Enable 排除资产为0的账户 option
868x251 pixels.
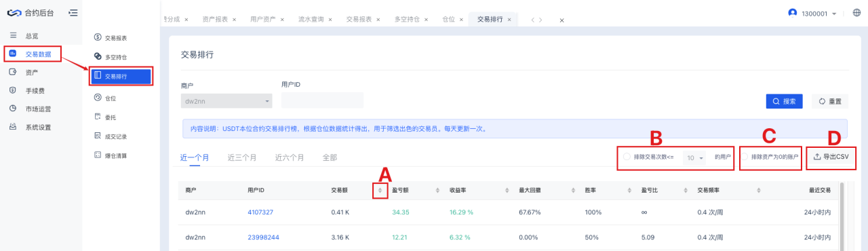click(x=745, y=157)
